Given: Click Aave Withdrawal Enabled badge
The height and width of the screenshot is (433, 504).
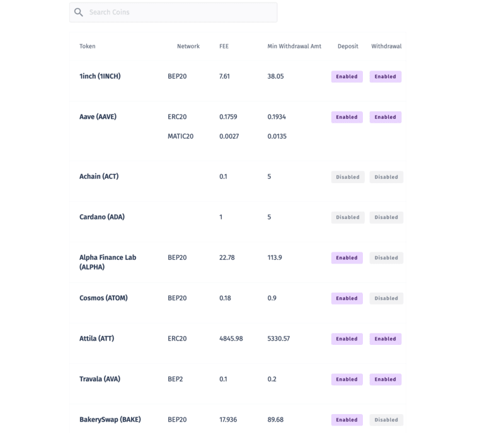Looking at the screenshot, I should 386,117.
